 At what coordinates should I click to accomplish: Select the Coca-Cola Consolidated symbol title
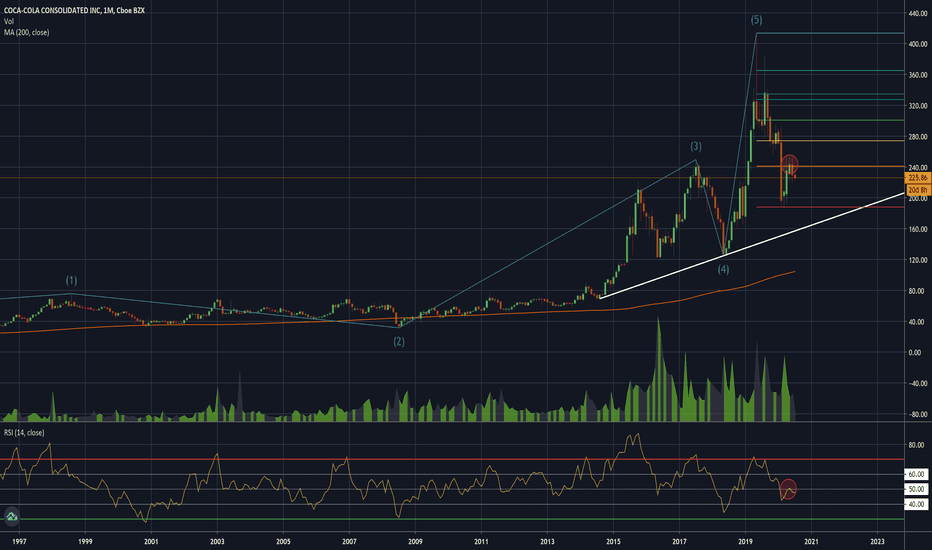(x=74, y=11)
